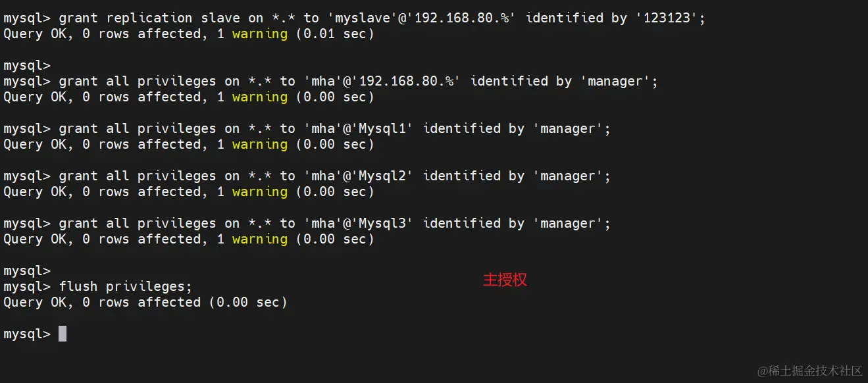868x383 pixels.
Task: Click the last 'mysql>' prompt
Action: click(27, 334)
